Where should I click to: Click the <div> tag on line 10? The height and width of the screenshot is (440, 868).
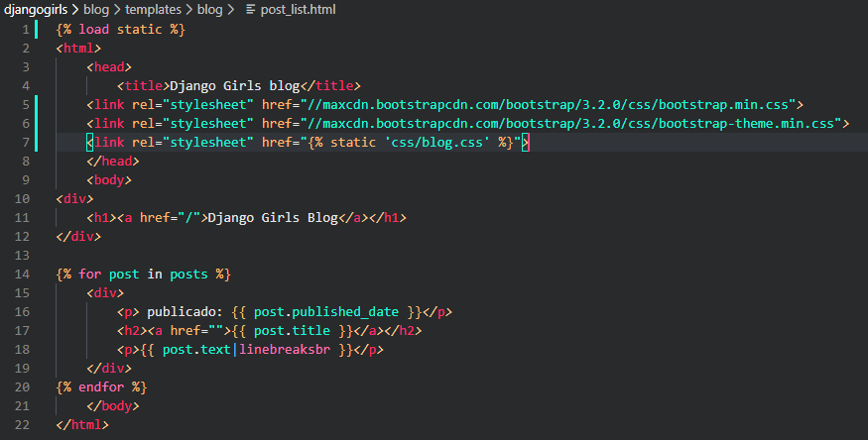[74, 198]
